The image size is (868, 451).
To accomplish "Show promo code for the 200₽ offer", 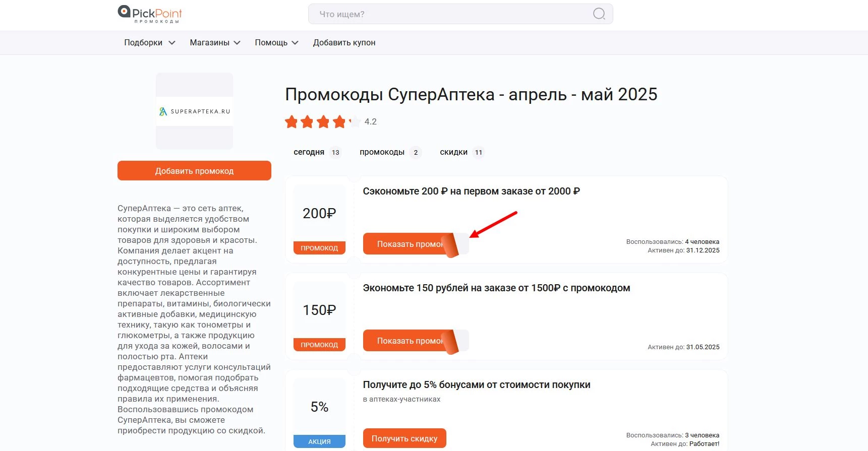I will [416, 244].
